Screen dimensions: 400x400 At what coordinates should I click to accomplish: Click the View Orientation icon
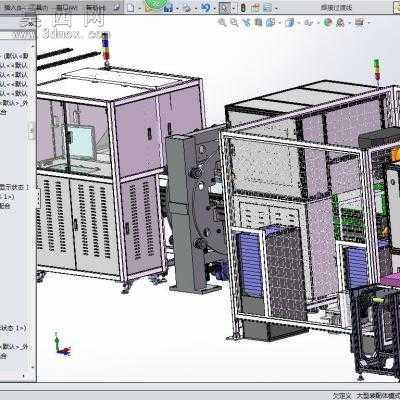pos(270,22)
